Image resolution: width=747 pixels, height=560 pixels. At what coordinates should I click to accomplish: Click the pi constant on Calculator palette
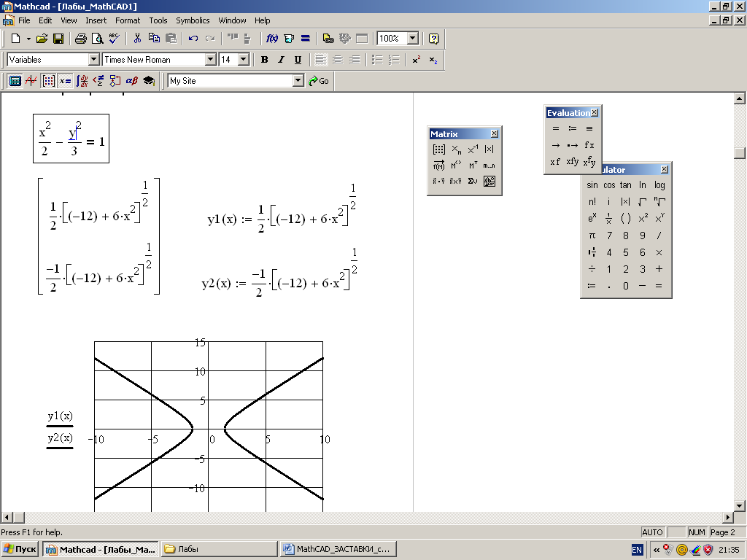(x=592, y=236)
